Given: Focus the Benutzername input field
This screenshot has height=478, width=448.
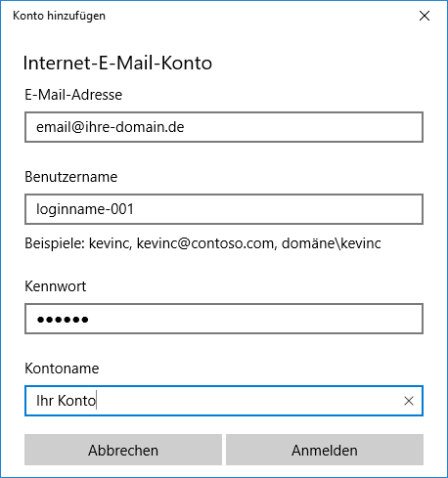Looking at the screenshot, I should [x=224, y=209].
